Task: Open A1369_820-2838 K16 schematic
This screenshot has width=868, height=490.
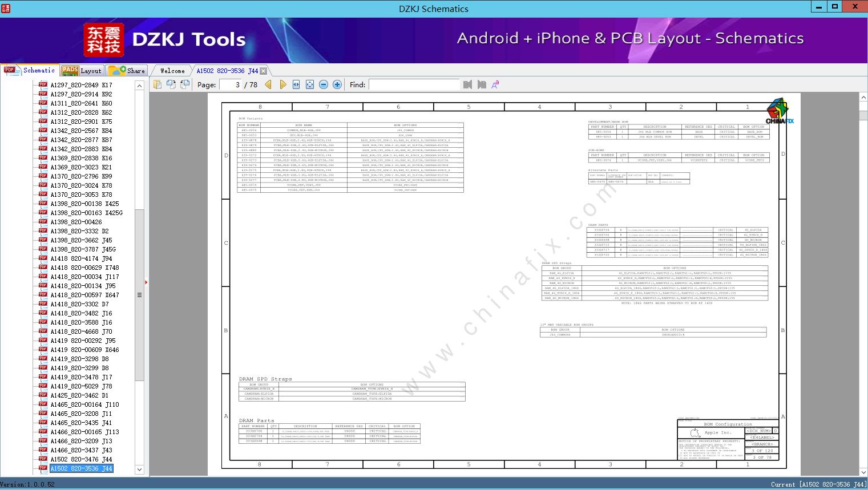Action: click(81, 158)
